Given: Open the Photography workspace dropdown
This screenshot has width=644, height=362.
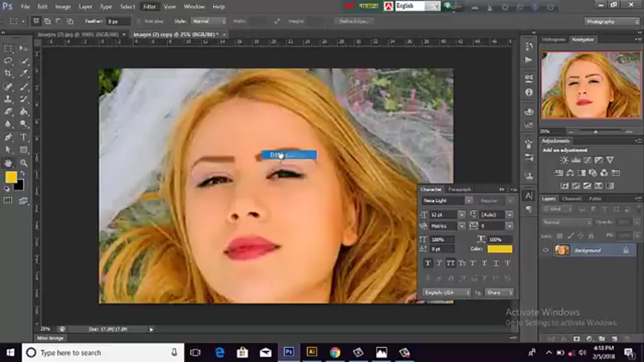Looking at the screenshot, I should click(x=612, y=22).
